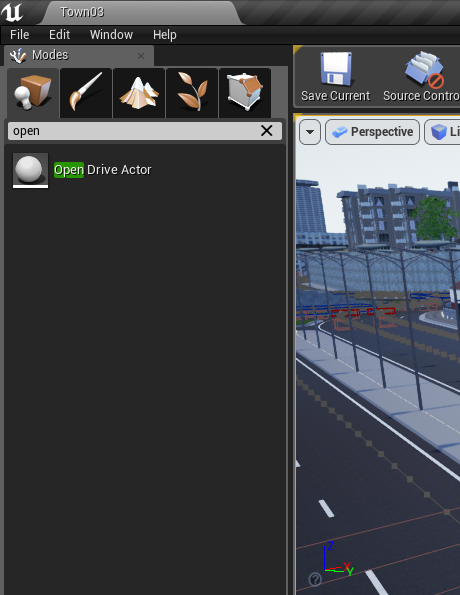The height and width of the screenshot is (595, 460).
Task: Select the Open Drive Actor sphere thumbnail
Action: [30, 170]
